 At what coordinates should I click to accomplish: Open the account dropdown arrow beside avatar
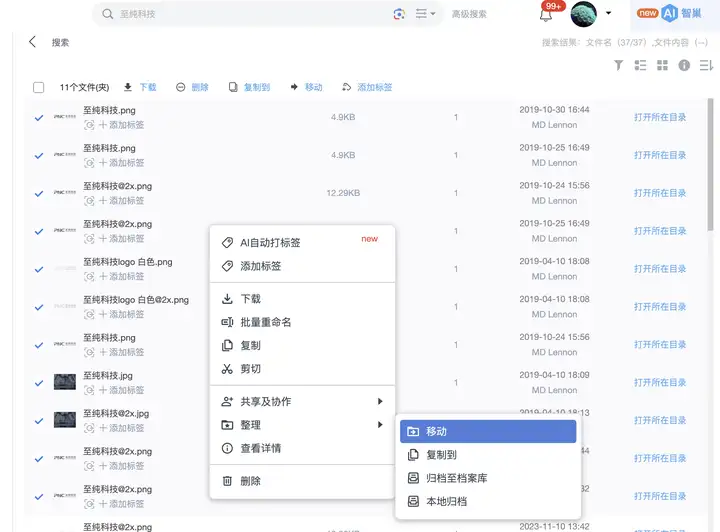coord(608,13)
